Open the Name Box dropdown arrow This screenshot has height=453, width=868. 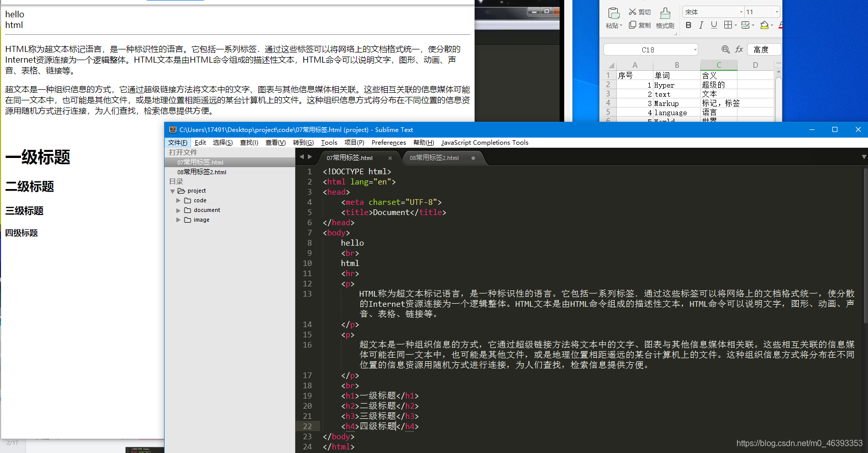[x=695, y=49]
